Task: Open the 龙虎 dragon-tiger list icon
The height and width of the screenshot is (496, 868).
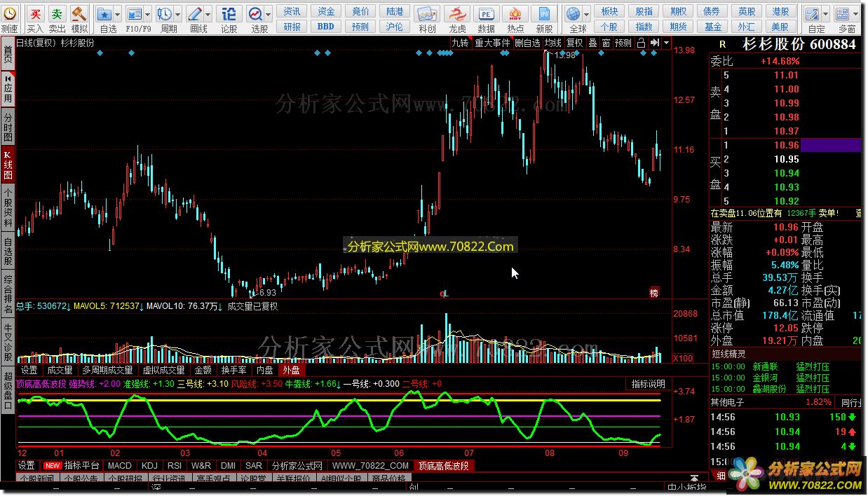Action: (457, 13)
